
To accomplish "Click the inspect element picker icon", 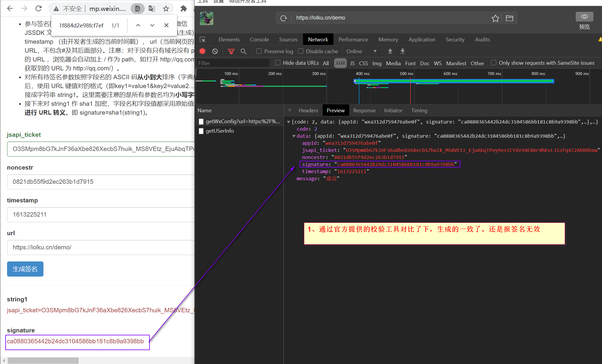I will pyautogui.click(x=203, y=40).
